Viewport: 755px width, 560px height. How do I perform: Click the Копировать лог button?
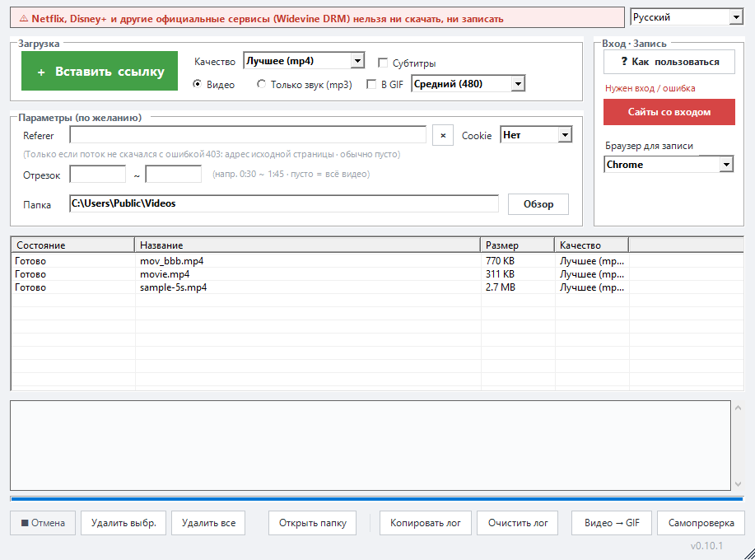425,523
